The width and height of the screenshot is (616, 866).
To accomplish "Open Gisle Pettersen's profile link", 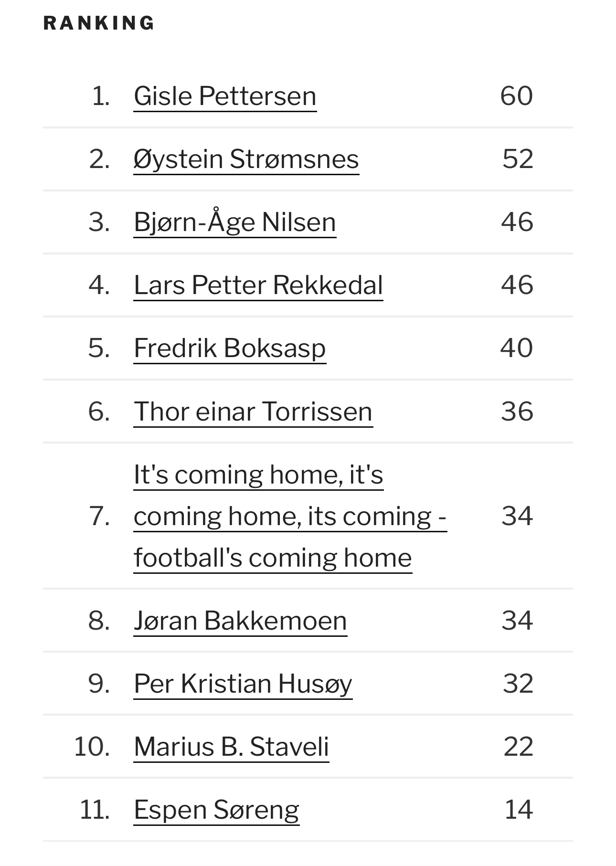I will tap(225, 96).
